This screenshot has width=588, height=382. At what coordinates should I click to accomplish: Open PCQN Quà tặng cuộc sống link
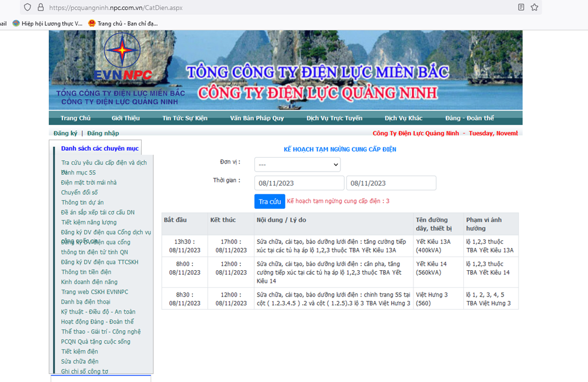pyautogui.click(x=96, y=341)
